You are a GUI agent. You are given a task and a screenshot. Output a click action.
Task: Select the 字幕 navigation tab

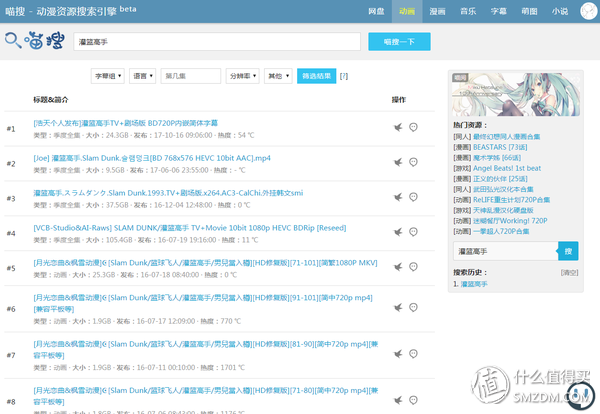click(498, 10)
